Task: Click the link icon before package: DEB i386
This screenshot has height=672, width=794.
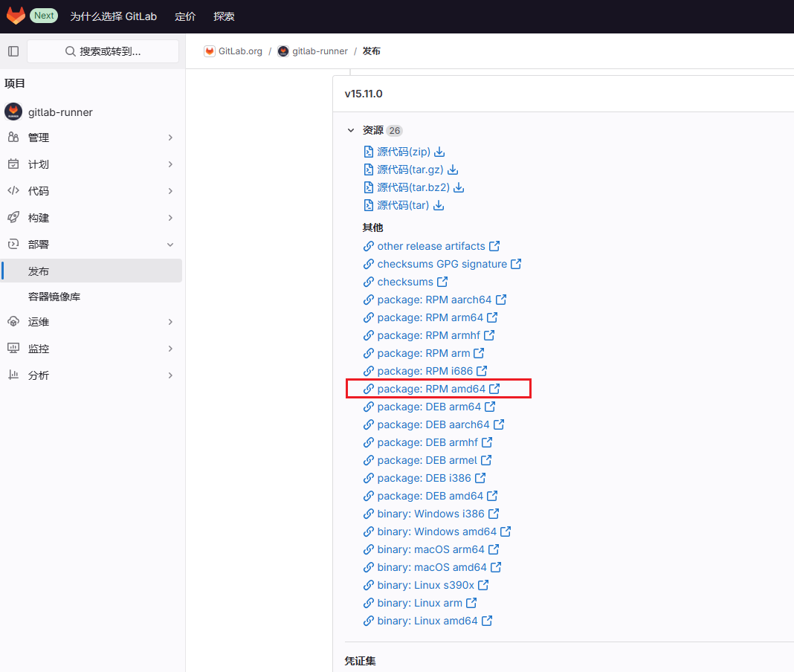Action: (x=369, y=478)
